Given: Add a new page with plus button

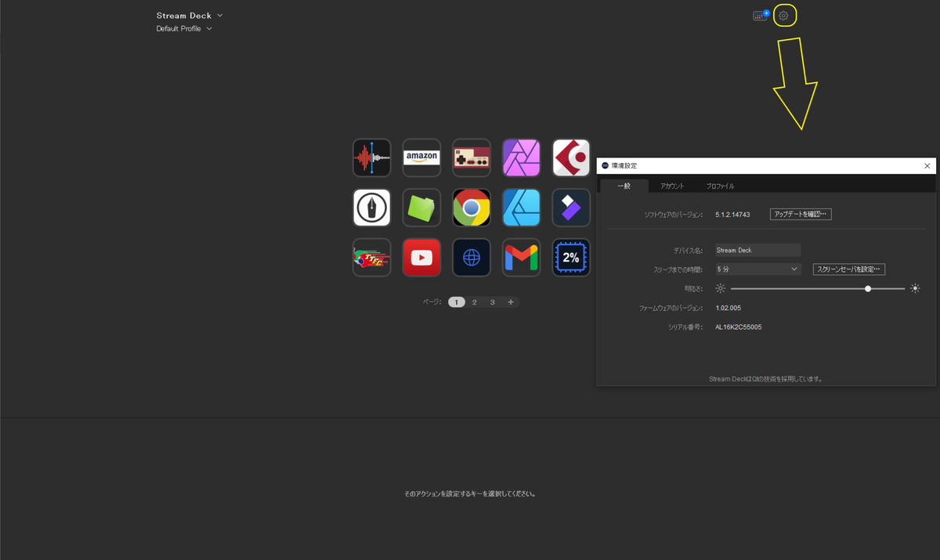Looking at the screenshot, I should click(x=511, y=302).
